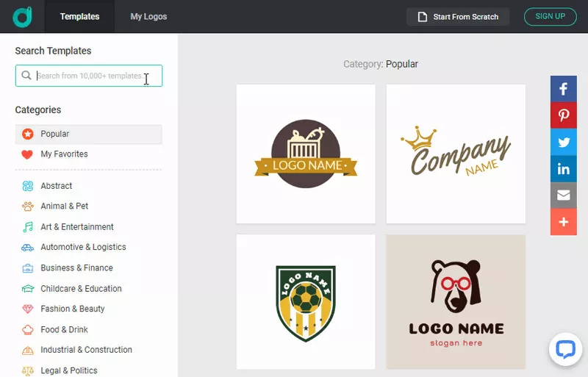Click Start From Scratch button
Viewport: 588px width, 377px height.
click(x=458, y=17)
